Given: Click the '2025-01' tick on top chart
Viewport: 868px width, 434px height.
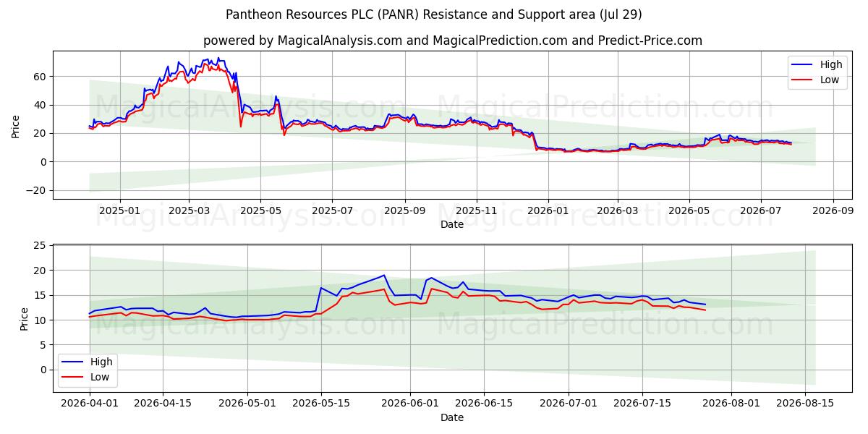Looking at the screenshot, I should [119, 210].
